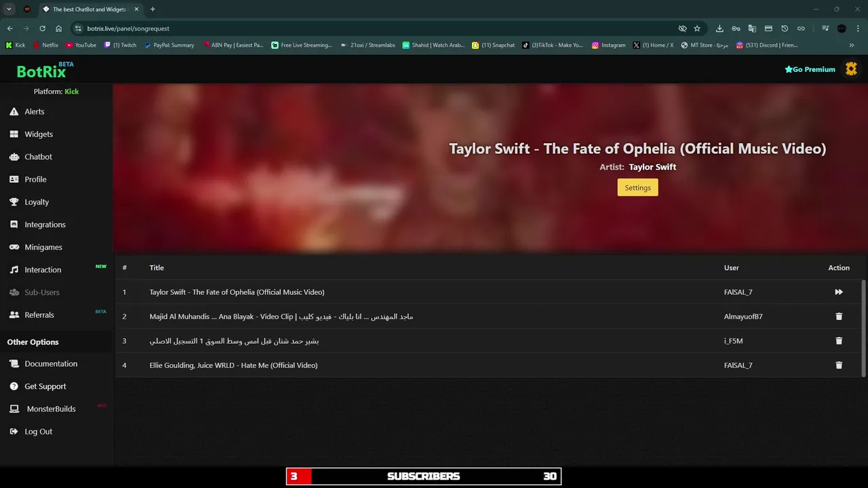Click the User column header

click(731, 268)
